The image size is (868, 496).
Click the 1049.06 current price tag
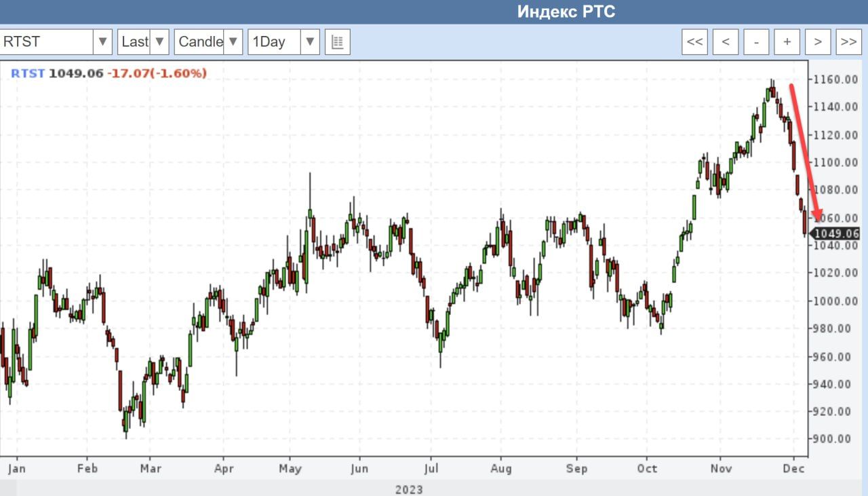[x=835, y=233]
